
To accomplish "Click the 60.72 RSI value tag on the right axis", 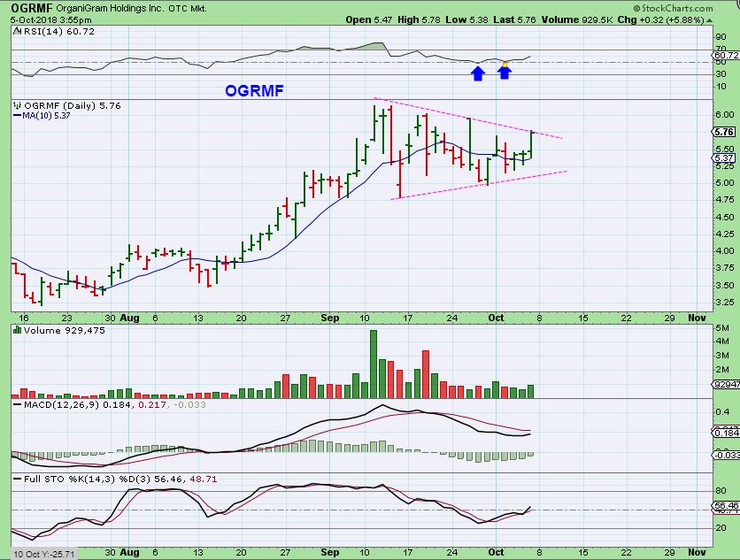I will tap(727, 55).
